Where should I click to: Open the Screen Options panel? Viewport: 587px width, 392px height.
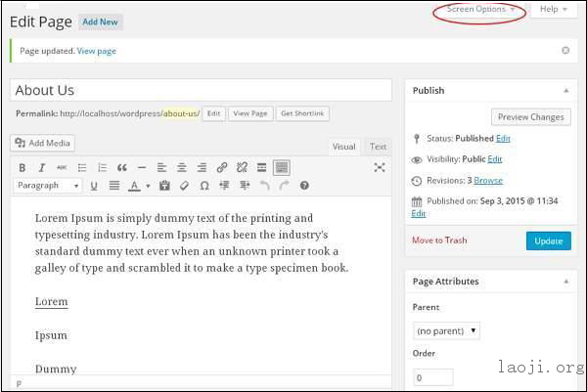tap(480, 9)
